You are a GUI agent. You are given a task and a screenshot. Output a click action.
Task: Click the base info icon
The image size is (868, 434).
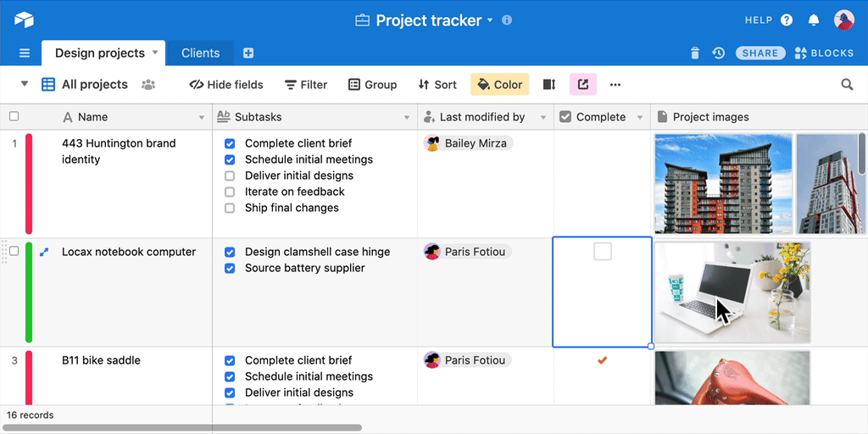pos(507,20)
